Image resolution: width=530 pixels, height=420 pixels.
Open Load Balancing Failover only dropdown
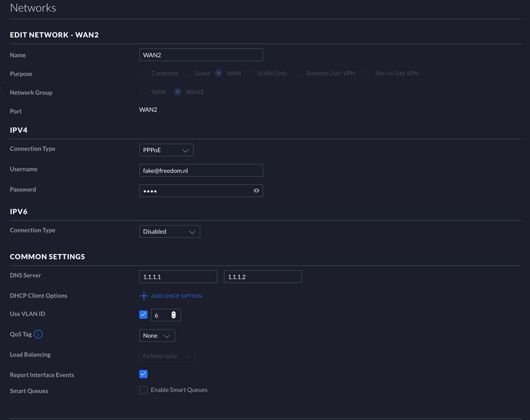[167, 356]
